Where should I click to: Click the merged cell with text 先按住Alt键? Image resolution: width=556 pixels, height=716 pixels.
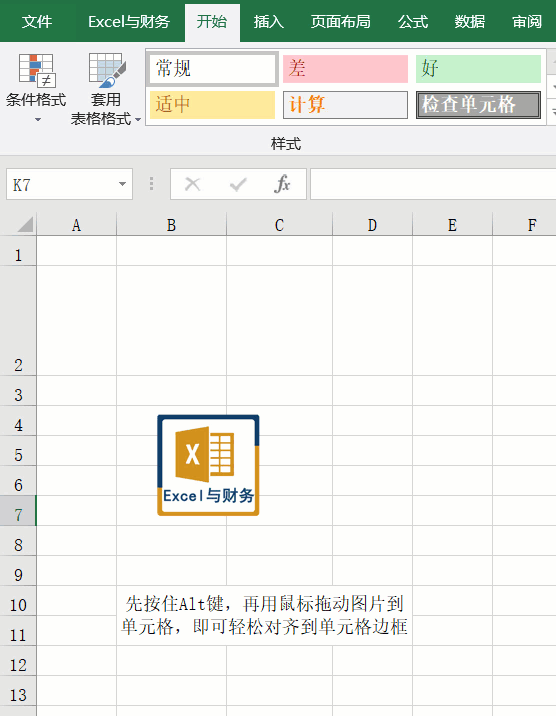coord(264,616)
